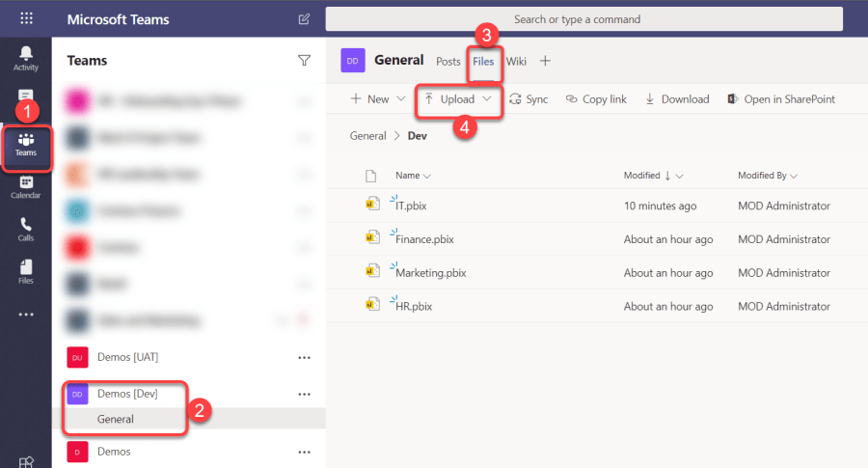
Task: Switch to the Posts tab
Action: 448,62
